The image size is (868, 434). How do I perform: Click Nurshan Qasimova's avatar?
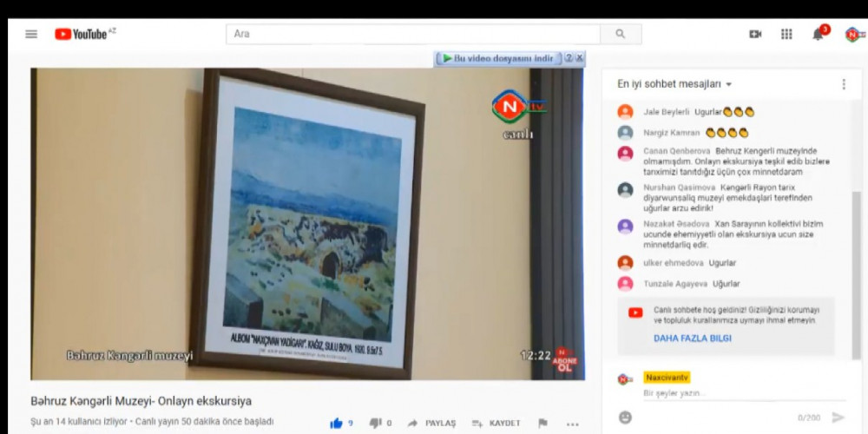(625, 190)
